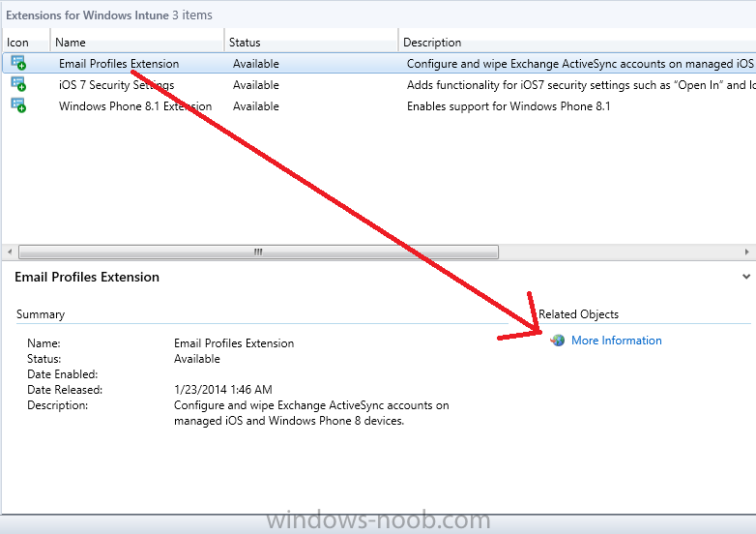Collapse the details pane with the chevron
Screen dimensions: 756x534
pos(746,277)
